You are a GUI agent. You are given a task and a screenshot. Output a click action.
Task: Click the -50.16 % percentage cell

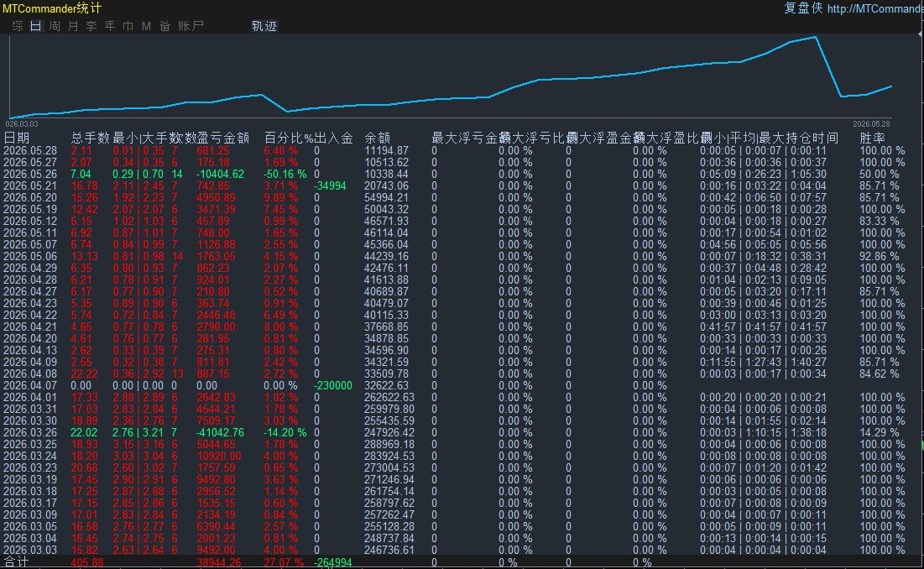(x=285, y=174)
